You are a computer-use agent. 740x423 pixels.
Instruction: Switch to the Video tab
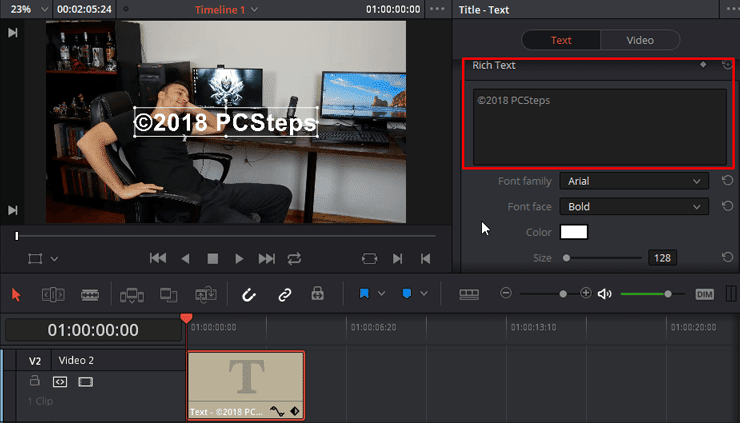(x=640, y=40)
